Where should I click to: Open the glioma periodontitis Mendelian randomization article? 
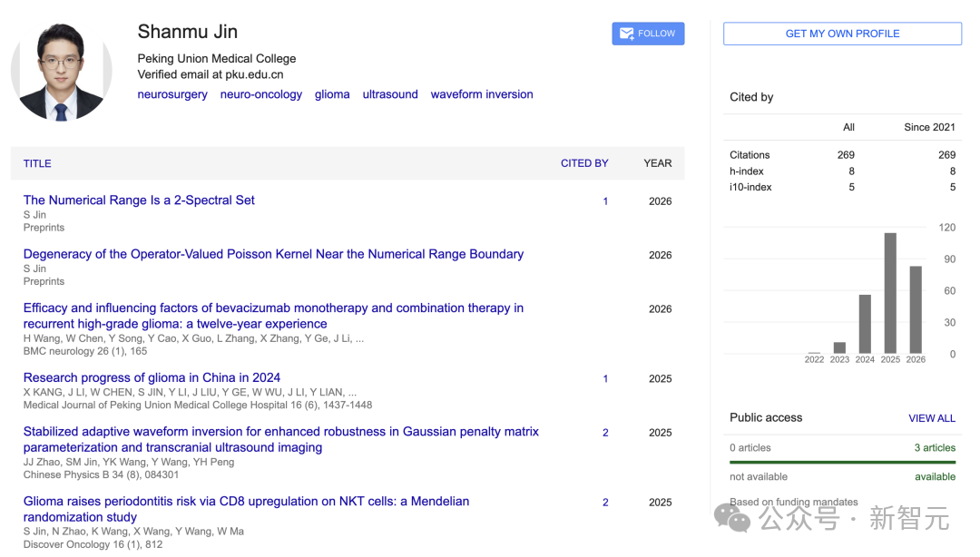click(x=246, y=509)
